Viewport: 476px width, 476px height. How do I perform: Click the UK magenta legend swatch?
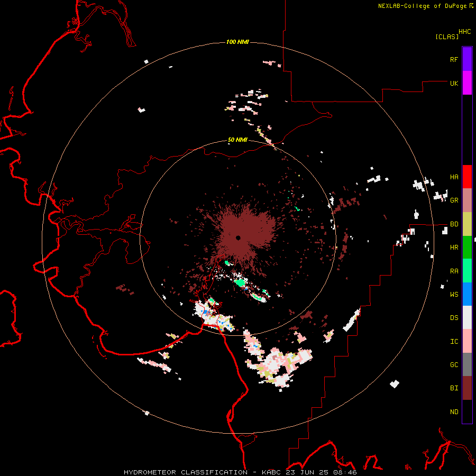(467, 83)
